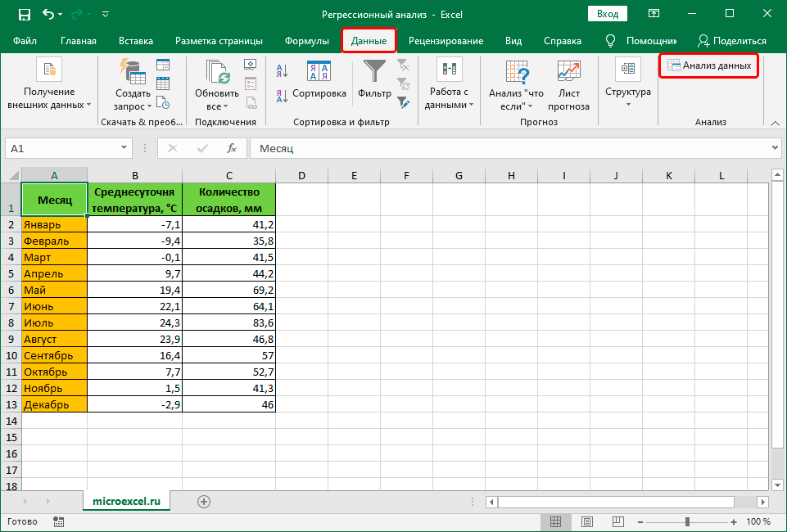Click Обновить все refresh button
787x532 pixels.
pyautogui.click(x=217, y=84)
